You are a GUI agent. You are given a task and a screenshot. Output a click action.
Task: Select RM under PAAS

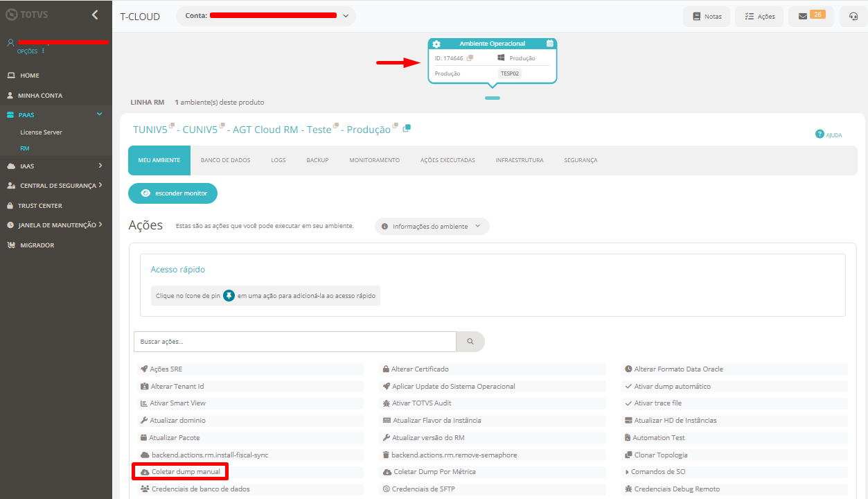click(x=24, y=148)
